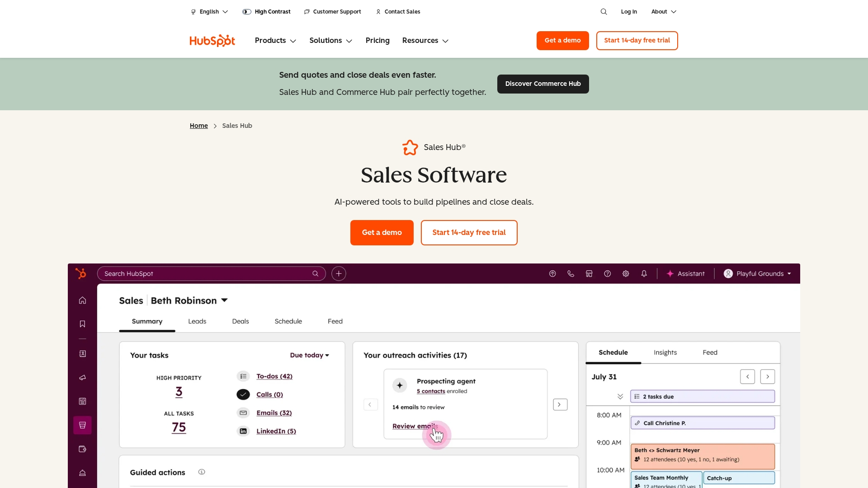
Task: Select the Sales funnel icon in the sidebar
Action: (82, 425)
